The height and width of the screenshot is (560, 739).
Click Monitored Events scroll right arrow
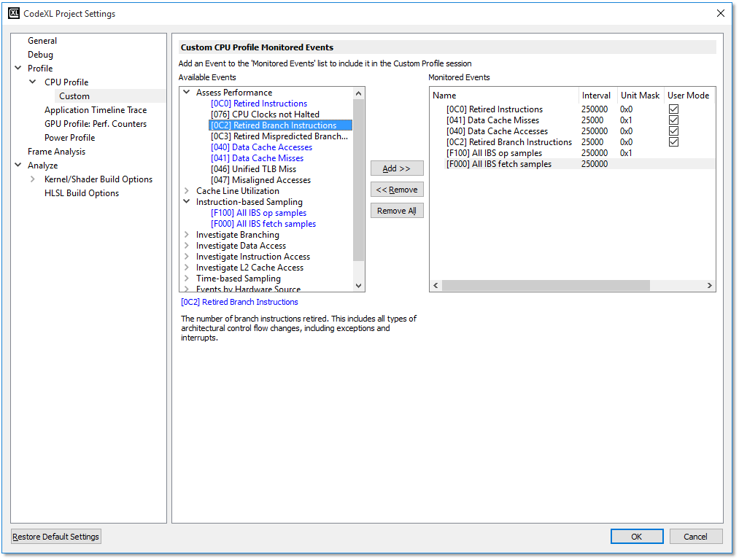pyautogui.click(x=709, y=285)
